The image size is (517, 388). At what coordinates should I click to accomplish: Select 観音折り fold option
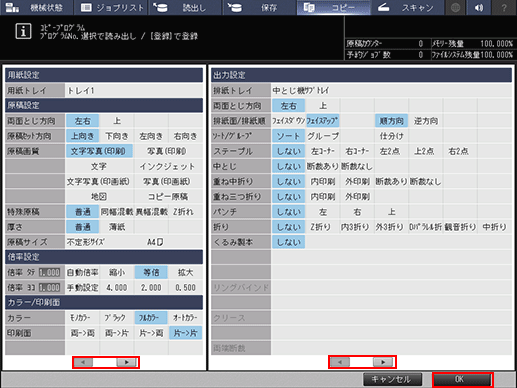coord(460,227)
